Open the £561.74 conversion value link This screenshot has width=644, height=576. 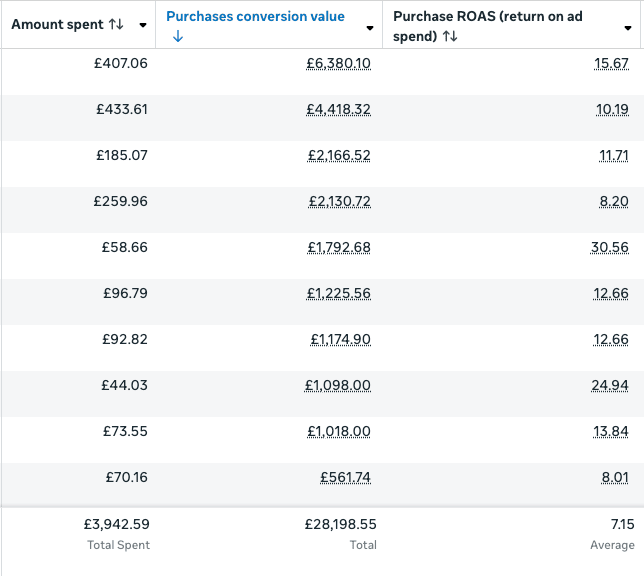[345, 477]
